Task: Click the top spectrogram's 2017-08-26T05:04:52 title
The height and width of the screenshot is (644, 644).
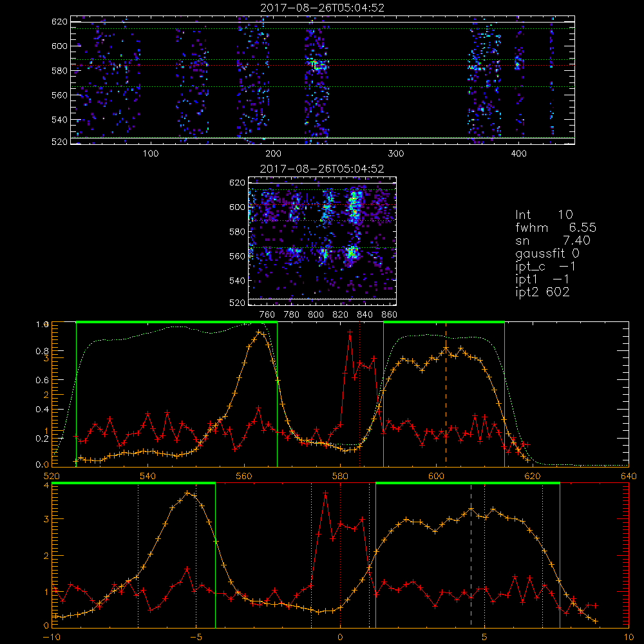Action: (x=323, y=8)
